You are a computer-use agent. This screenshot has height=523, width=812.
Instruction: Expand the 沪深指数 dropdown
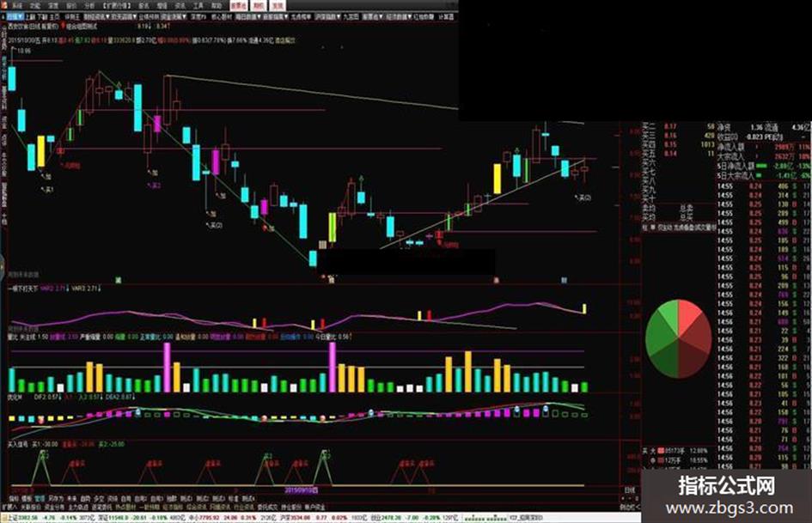coord(327,16)
